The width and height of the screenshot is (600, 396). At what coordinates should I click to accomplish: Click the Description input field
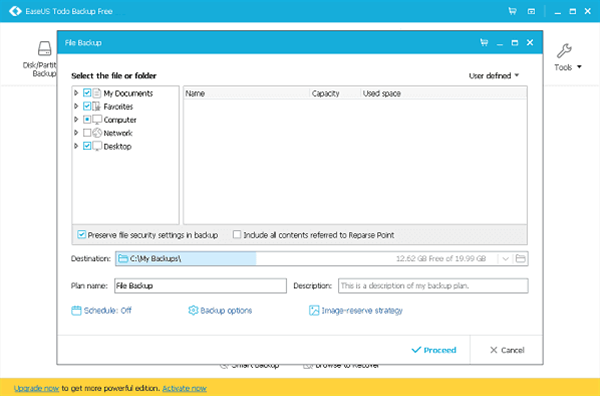point(433,286)
